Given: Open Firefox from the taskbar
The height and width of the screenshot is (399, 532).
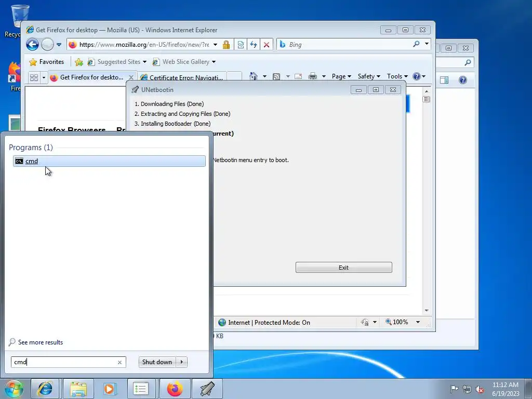Looking at the screenshot, I should [x=175, y=389].
